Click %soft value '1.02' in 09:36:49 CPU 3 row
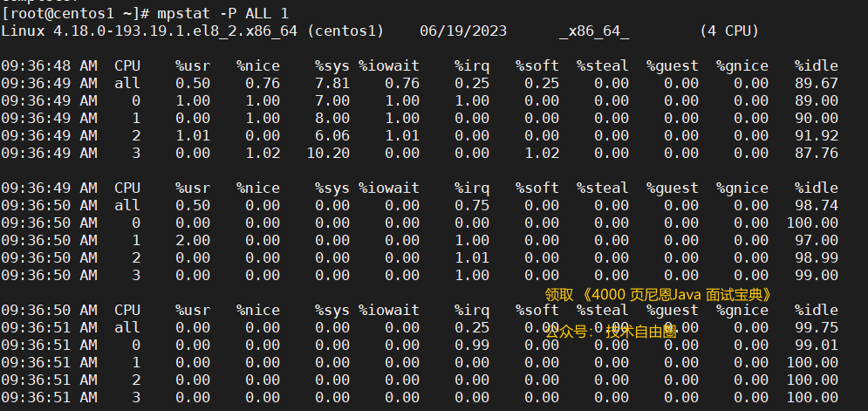 click(542, 153)
